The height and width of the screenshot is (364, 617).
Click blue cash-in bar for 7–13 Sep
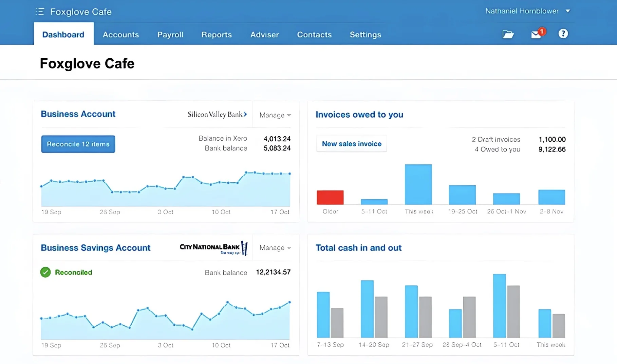[x=323, y=315]
